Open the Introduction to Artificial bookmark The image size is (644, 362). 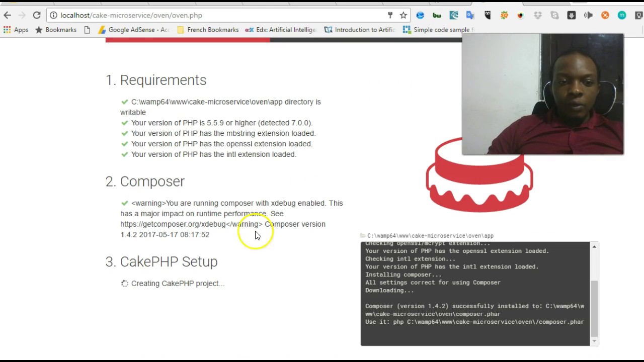tap(359, 30)
